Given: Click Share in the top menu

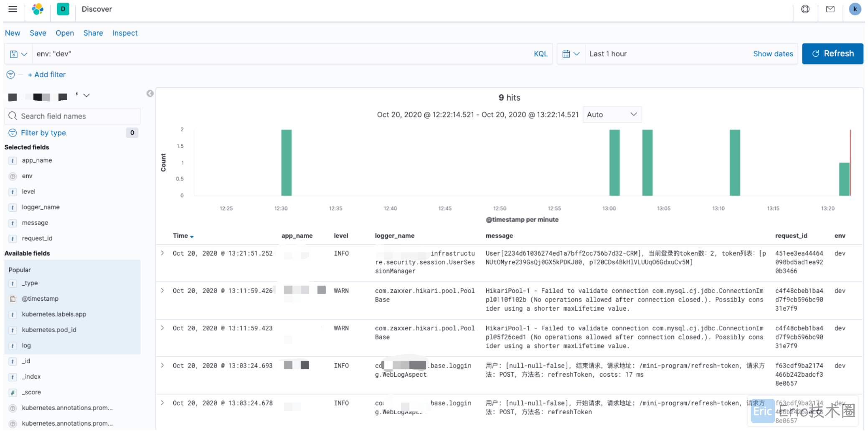Looking at the screenshot, I should click(x=93, y=33).
